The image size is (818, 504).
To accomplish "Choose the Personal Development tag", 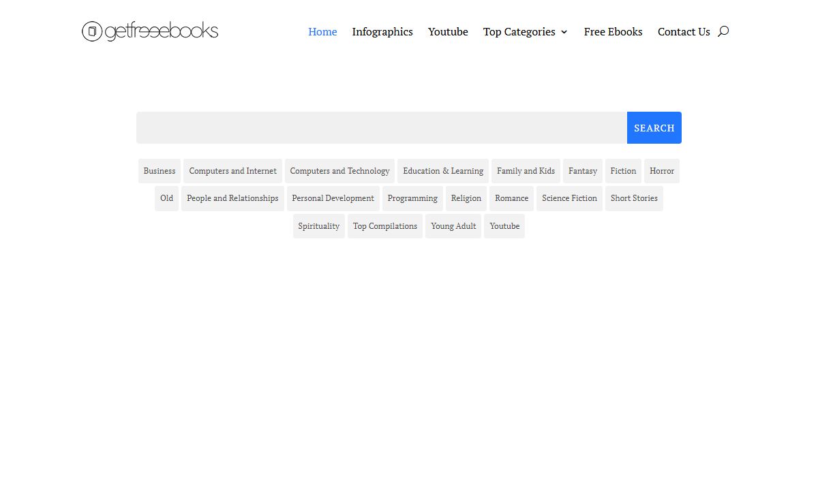I will [333, 198].
